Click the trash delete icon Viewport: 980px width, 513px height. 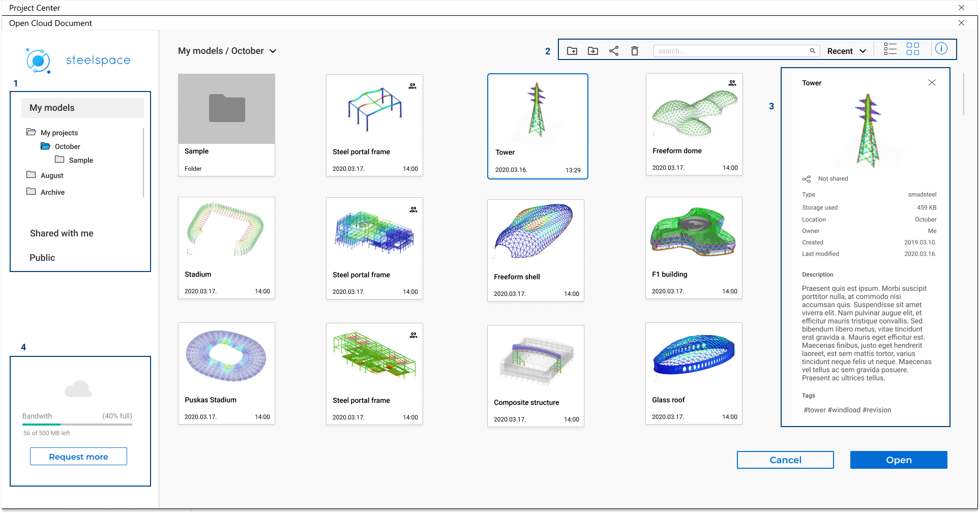point(635,51)
